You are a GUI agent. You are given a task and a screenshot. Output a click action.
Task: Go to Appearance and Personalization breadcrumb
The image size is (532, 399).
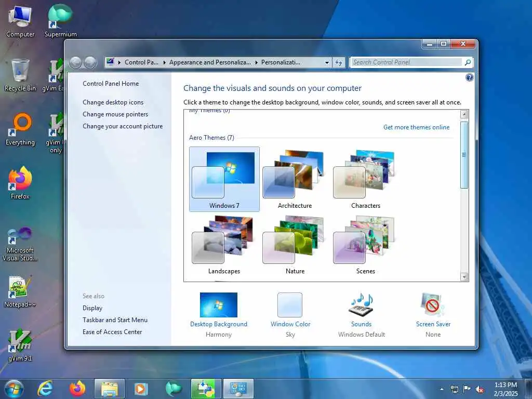(x=210, y=62)
